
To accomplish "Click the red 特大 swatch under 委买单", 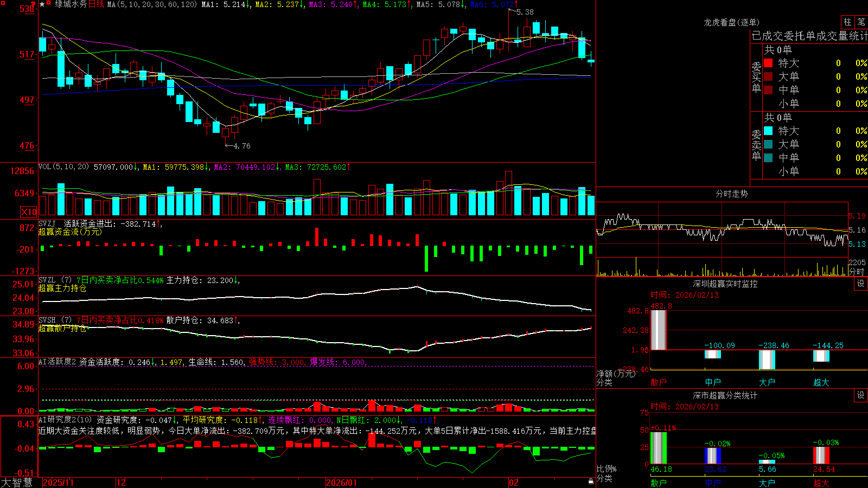I will [768, 63].
